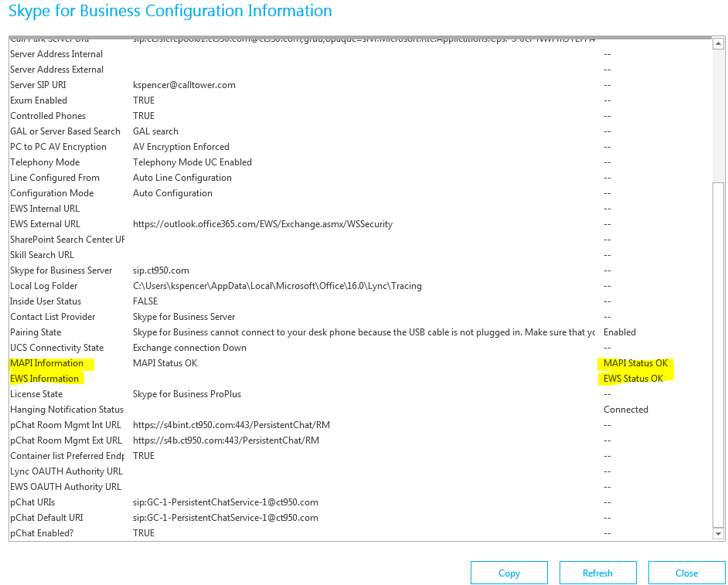Viewport: 728px width, 585px height.
Task: Select the Telephony Mode label
Action: tap(45, 162)
